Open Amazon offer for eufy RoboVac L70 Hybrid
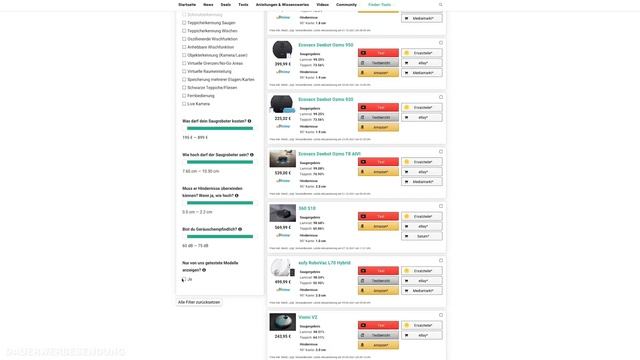 tap(378, 291)
